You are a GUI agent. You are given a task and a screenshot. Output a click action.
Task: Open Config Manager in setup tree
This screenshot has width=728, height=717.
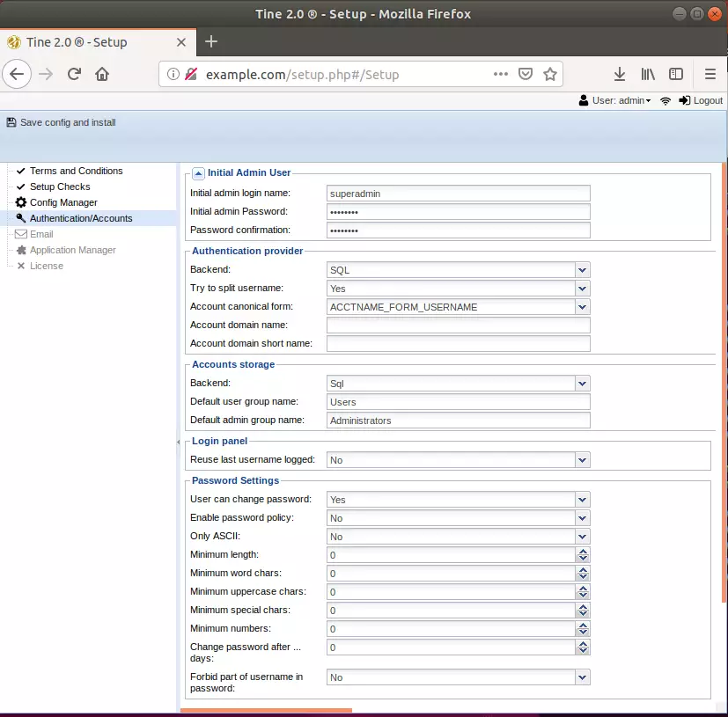[x=63, y=202]
